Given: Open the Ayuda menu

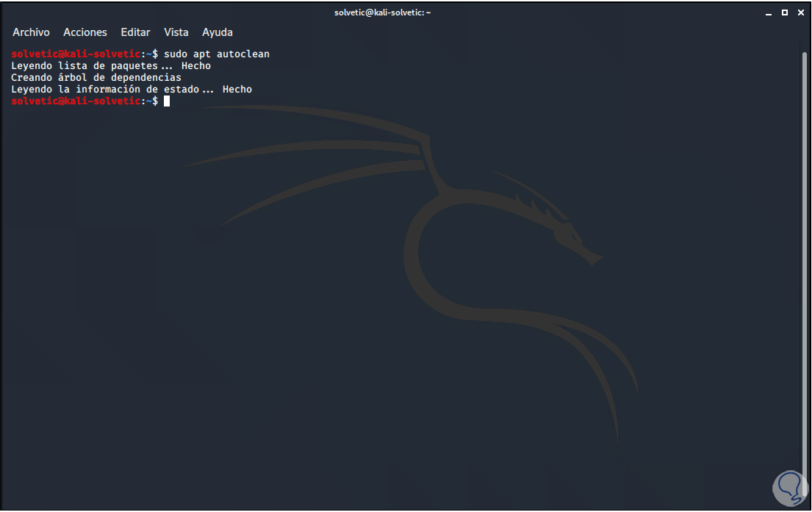Looking at the screenshot, I should pyautogui.click(x=217, y=32).
